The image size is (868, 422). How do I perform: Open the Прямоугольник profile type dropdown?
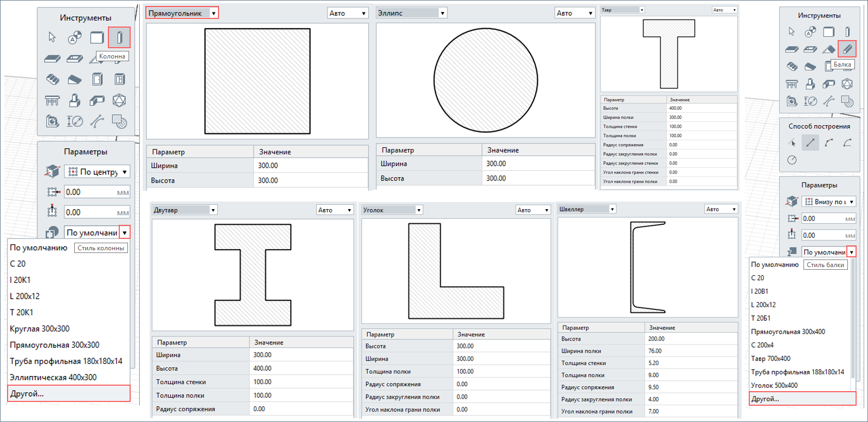182,13
